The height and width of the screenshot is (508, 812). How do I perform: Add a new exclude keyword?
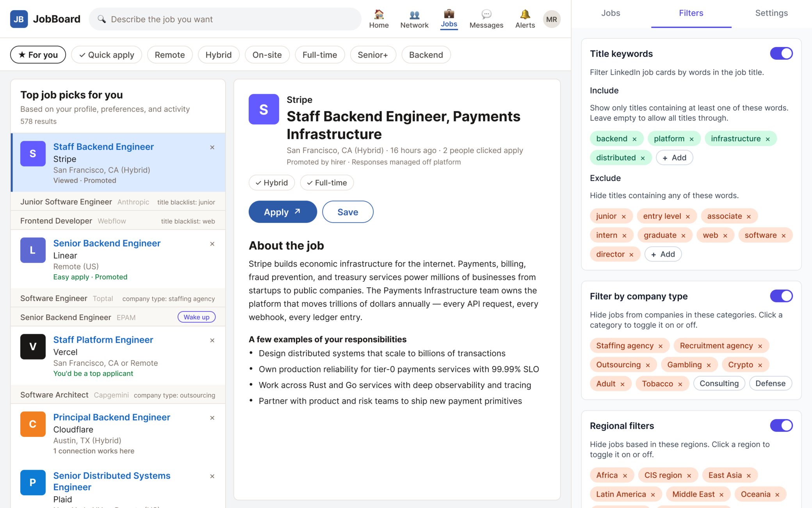tap(663, 254)
